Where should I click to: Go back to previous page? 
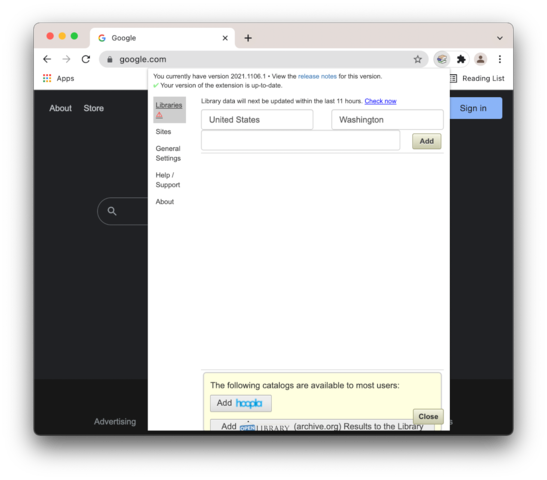point(47,59)
